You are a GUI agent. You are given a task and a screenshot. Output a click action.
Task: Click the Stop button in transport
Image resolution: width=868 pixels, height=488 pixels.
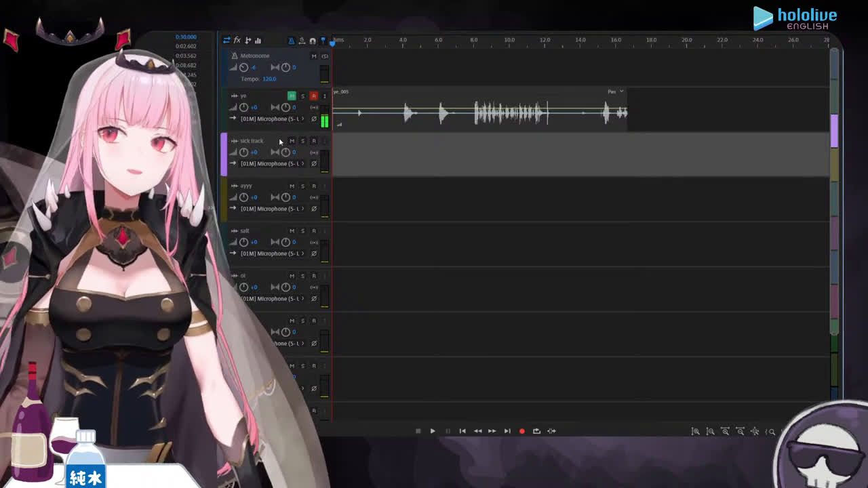pos(418,431)
